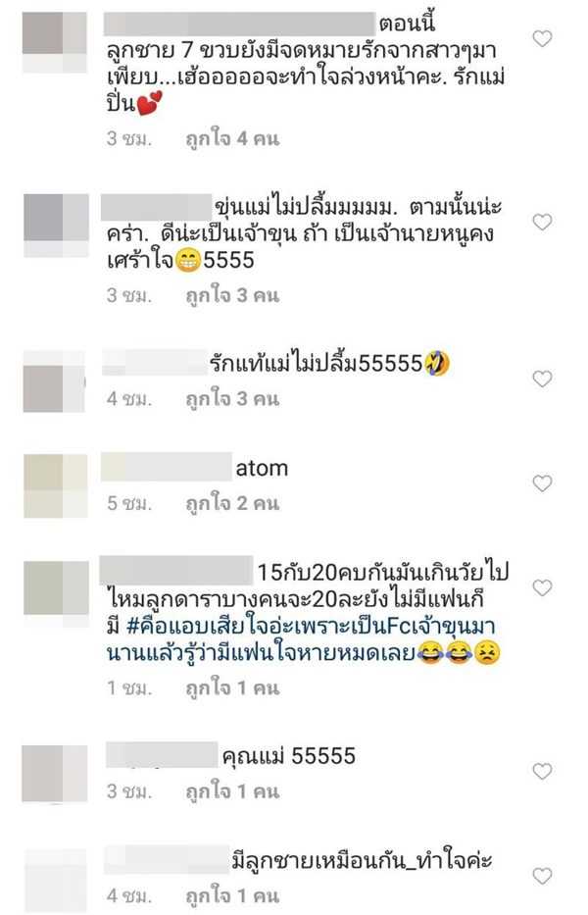Image resolution: width=588 pixels, height=915 pixels.
Task: Tap the heart next to คุณแม่ 55555
Action: [543, 772]
